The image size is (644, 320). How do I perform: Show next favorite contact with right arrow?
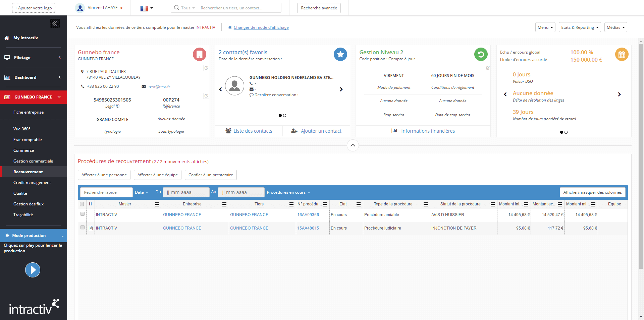point(341,89)
